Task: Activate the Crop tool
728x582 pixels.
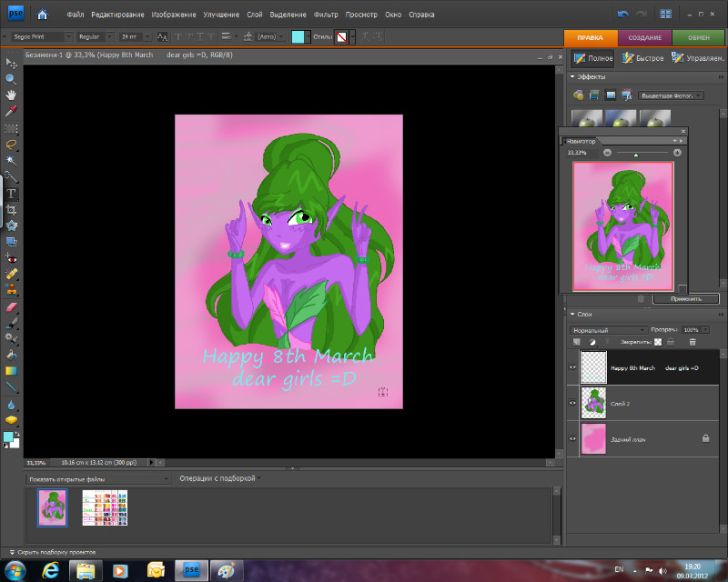Action: coord(12,208)
